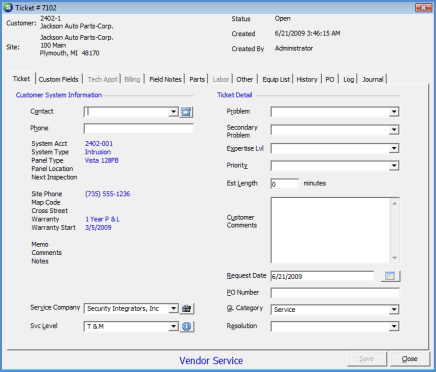Expand the Resolution dropdown

coord(394,326)
